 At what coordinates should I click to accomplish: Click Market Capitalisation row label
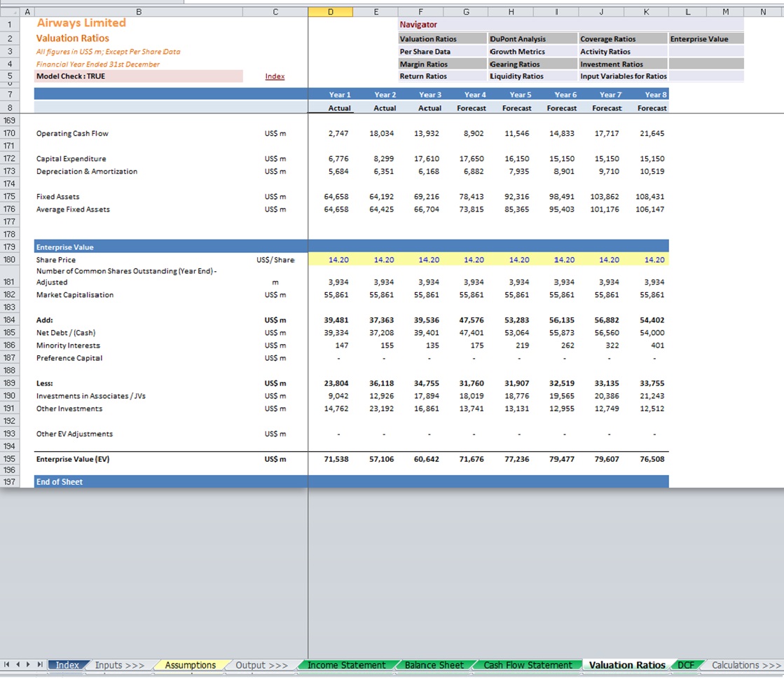(x=75, y=294)
